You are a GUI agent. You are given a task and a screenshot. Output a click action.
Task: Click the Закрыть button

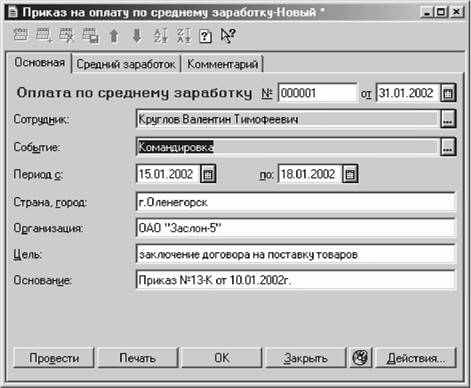[305, 358]
